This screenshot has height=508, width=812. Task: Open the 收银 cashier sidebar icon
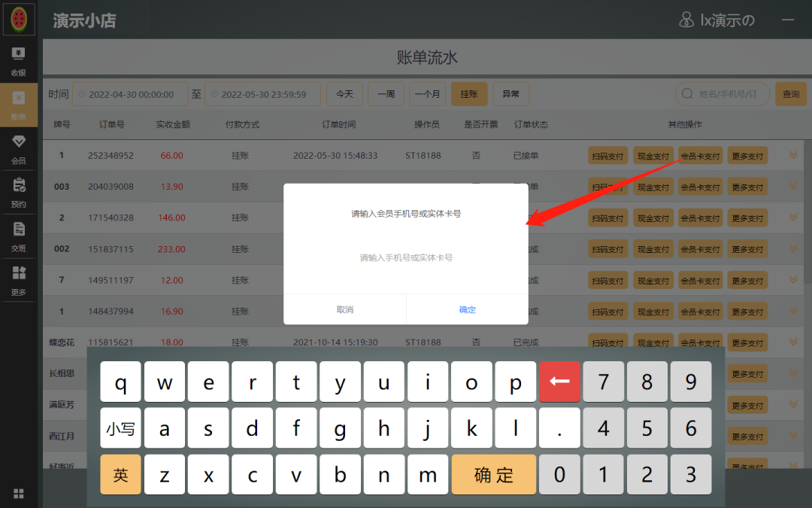[19, 61]
